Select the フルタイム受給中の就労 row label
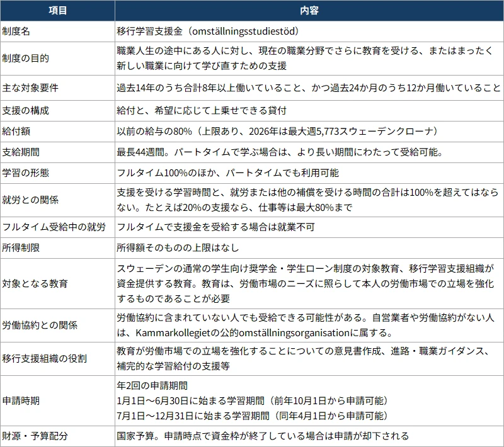 click(x=57, y=227)
